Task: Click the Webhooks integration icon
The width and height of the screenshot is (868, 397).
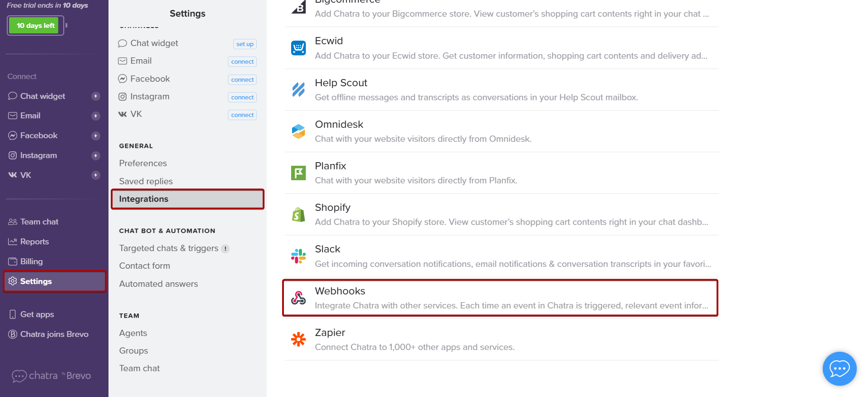Action: tap(298, 298)
